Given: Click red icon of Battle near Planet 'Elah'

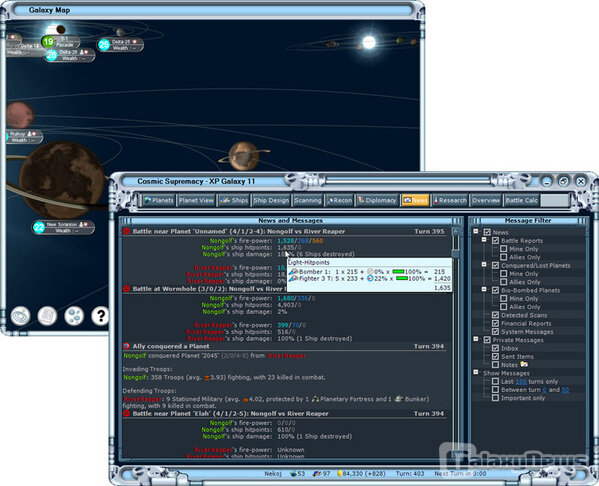Looking at the screenshot, I should 126,413.
